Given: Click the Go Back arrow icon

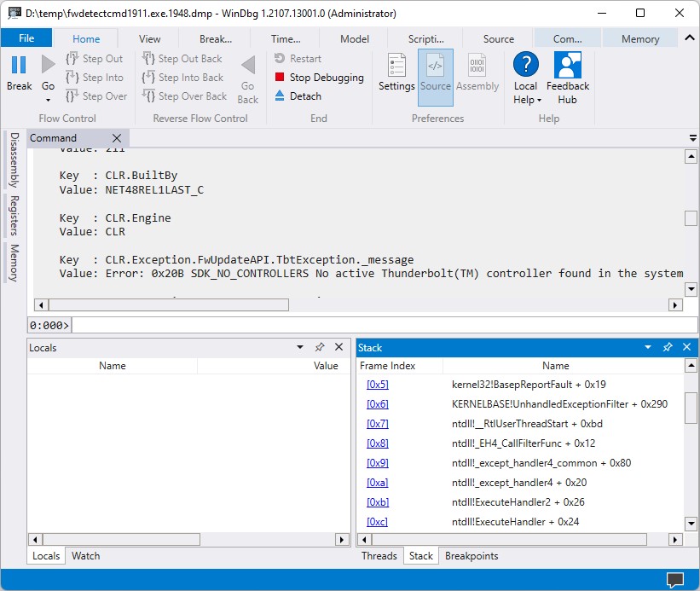Looking at the screenshot, I should pos(248,65).
